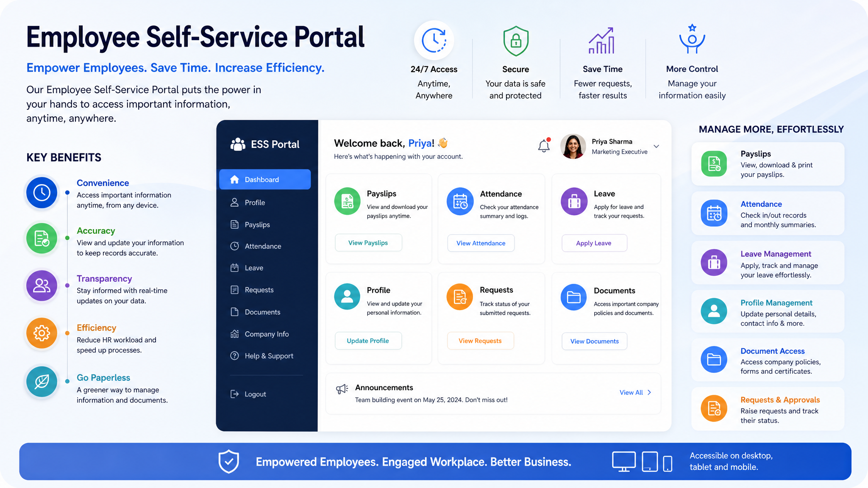Select Company Info in the sidebar
Viewport: 868px width, 488px height.
tap(265, 334)
